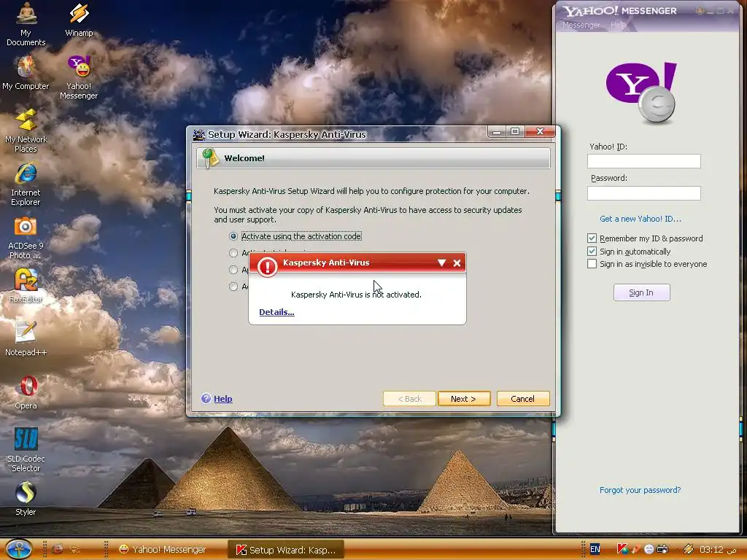The height and width of the screenshot is (560, 747).
Task: Uncheck Sign in automatically
Action: tap(592, 251)
